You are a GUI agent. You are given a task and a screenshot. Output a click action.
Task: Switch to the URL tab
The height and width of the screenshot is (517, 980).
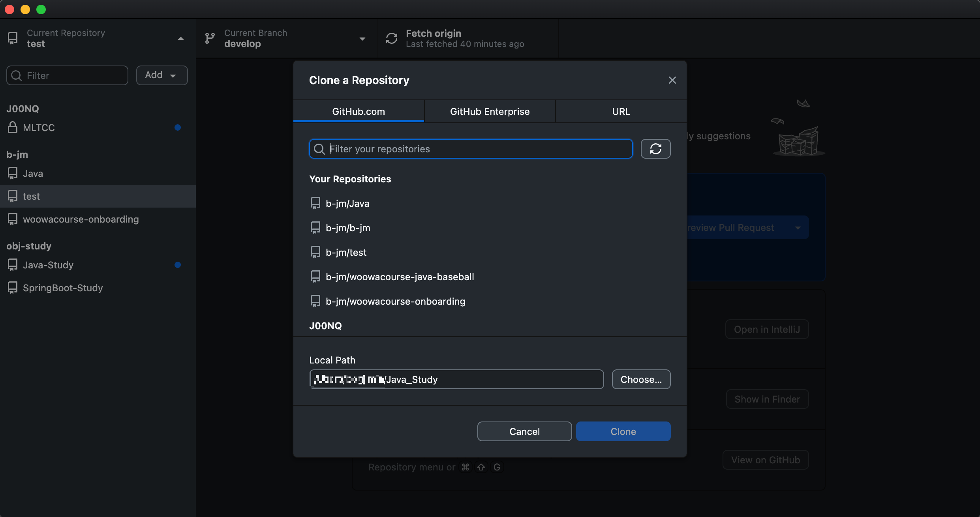tap(621, 111)
